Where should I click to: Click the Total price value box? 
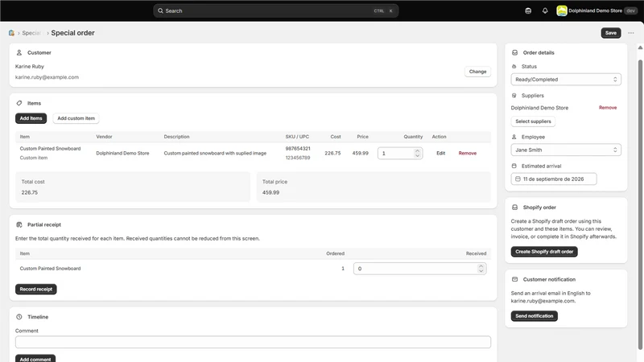point(374,187)
